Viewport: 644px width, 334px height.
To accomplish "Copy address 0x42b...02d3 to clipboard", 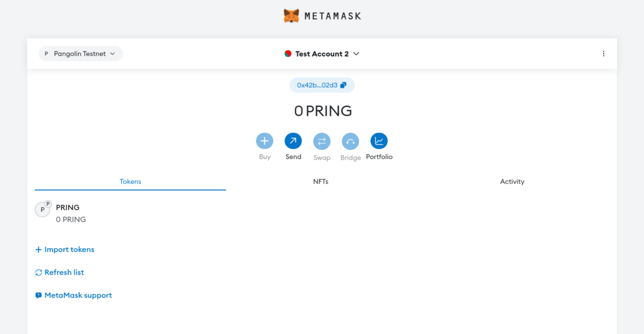I will (x=322, y=85).
